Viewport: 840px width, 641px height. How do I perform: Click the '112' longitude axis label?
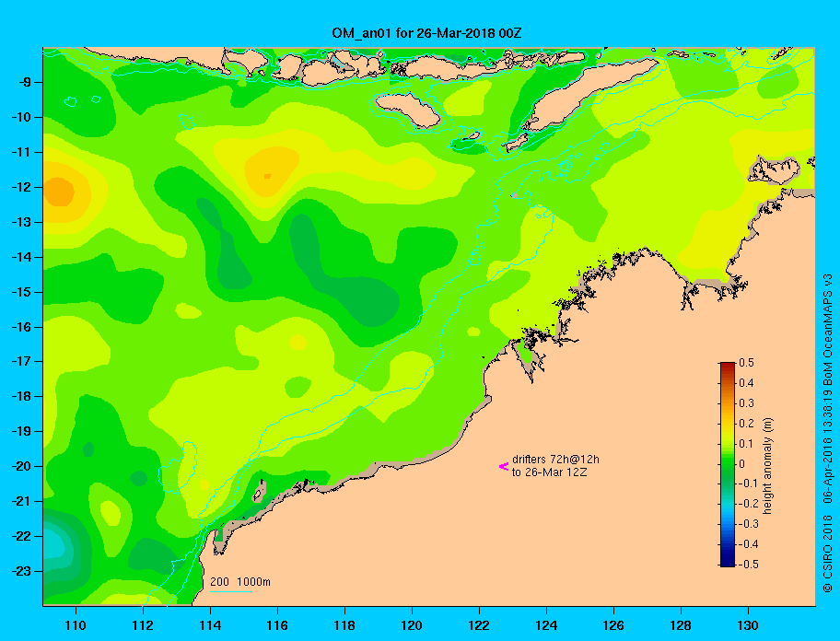[x=143, y=625]
